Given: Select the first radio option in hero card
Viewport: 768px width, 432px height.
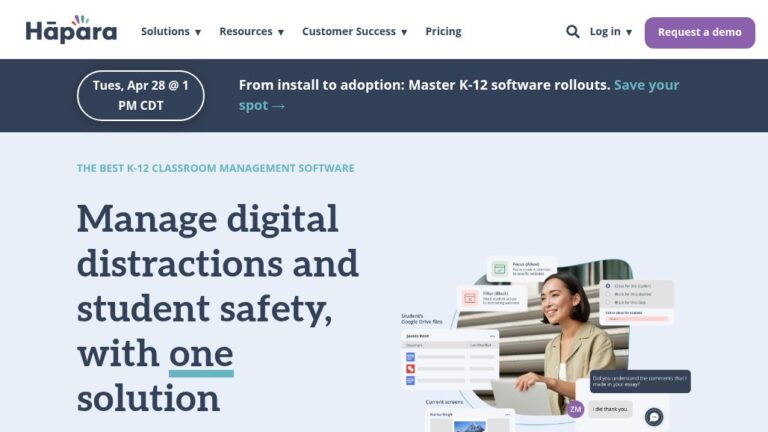Looking at the screenshot, I should tap(608, 286).
